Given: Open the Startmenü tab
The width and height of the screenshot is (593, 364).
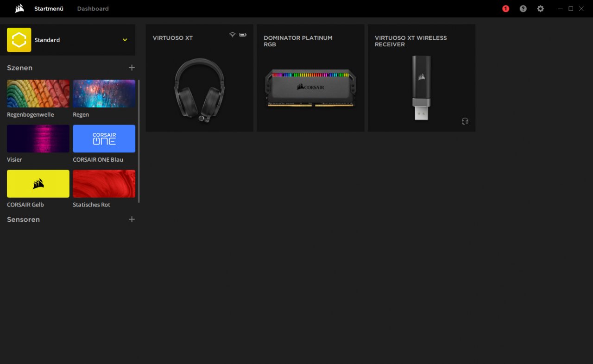Looking at the screenshot, I should point(49,8).
